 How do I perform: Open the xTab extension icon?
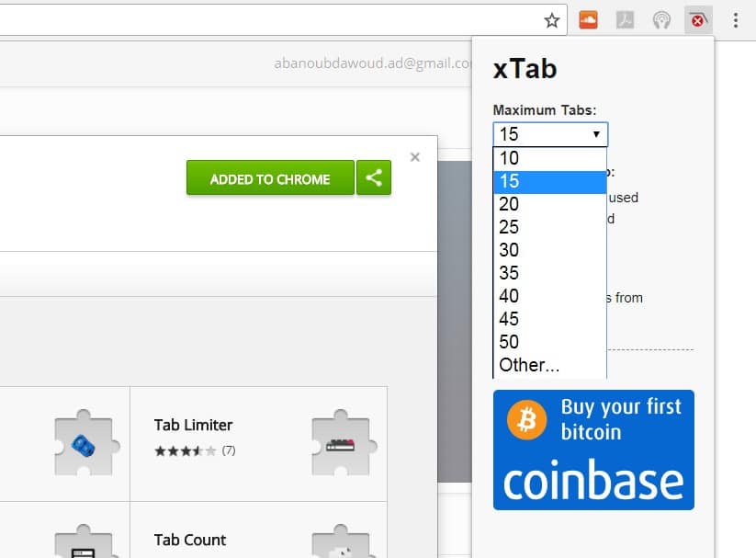(x=697, y=18)
